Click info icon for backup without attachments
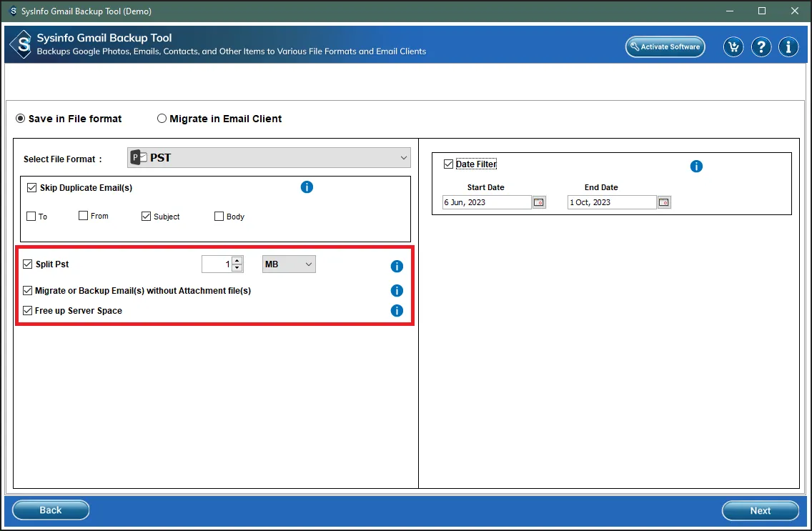This screenshot has height=531, width=812. click(x=397, y=291)
